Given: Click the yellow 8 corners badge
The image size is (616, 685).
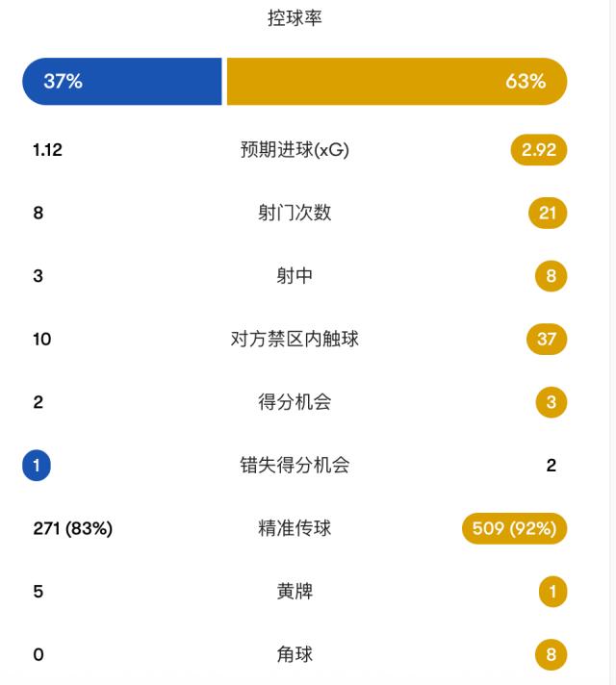Looking at the screenshot, I should coord(551,654).
